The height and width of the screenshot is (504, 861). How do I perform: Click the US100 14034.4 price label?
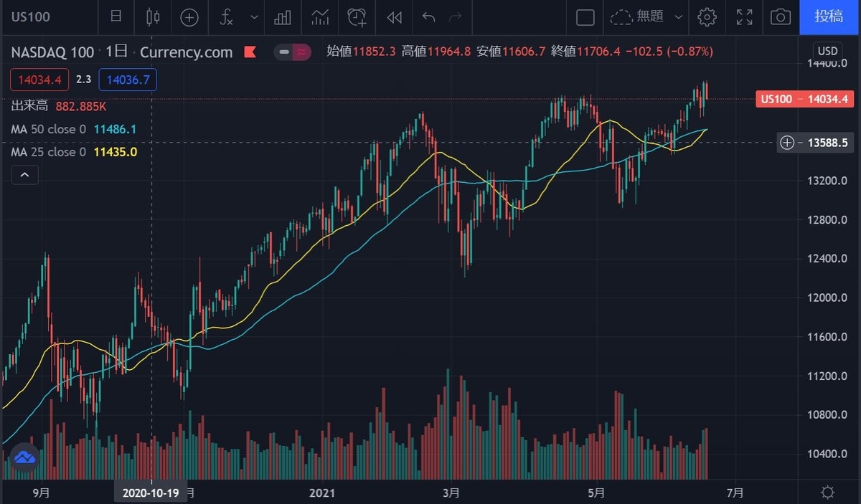[805, 99]
